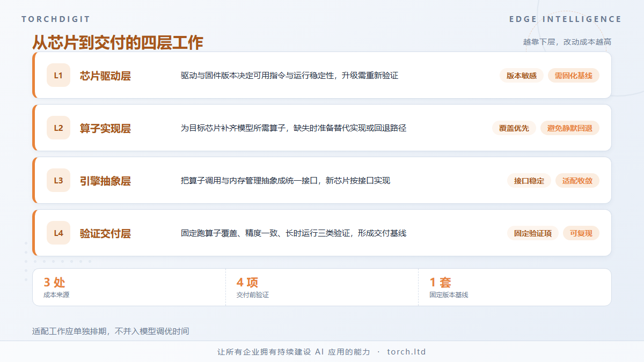This screenshot has height=362, width=644.
Task: Click the 4 项 statistic value
Action: coord(247,283)
